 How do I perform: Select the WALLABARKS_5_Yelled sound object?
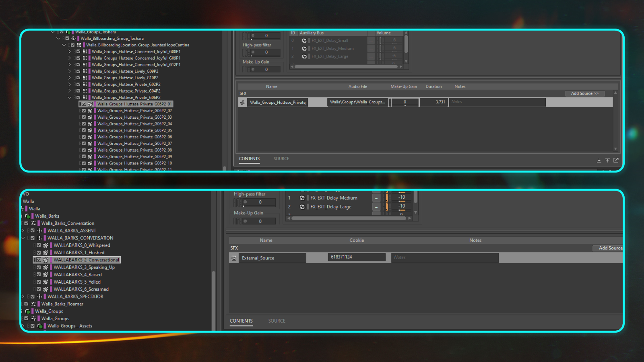coord(77,282)
